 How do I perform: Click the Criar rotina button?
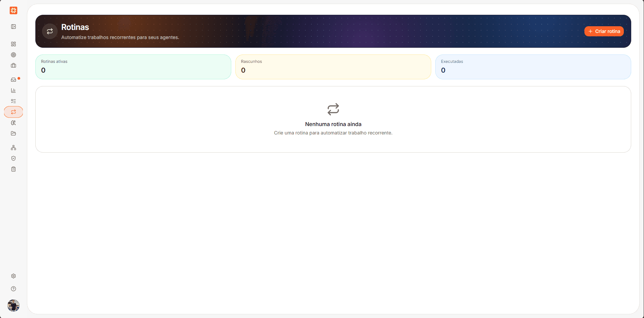coord(604,31)
